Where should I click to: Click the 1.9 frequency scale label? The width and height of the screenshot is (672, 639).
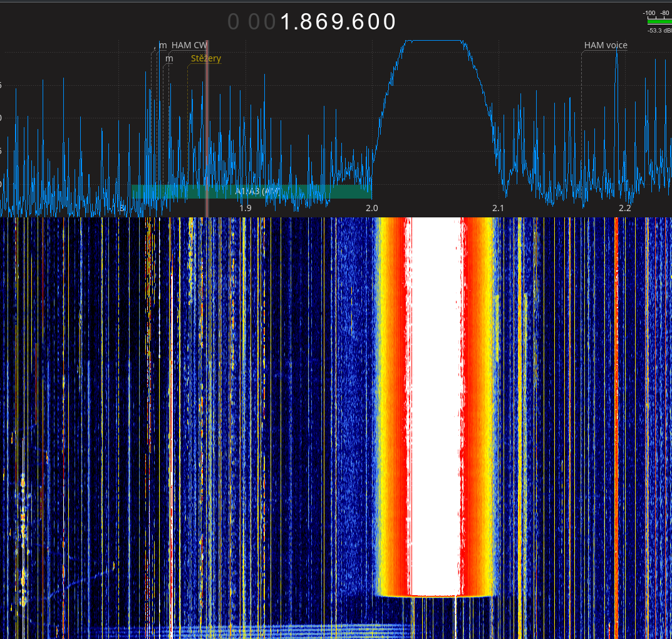[246, 208]
